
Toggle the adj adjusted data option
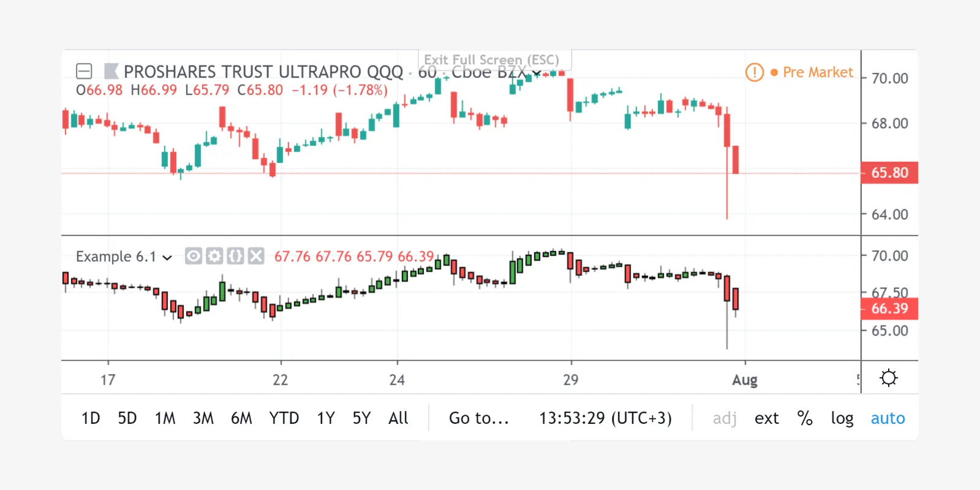coord(725,418)
